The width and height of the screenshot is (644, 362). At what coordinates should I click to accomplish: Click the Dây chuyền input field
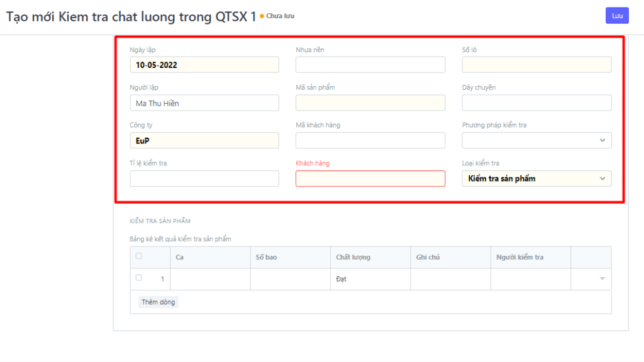[x=536, y=103]
